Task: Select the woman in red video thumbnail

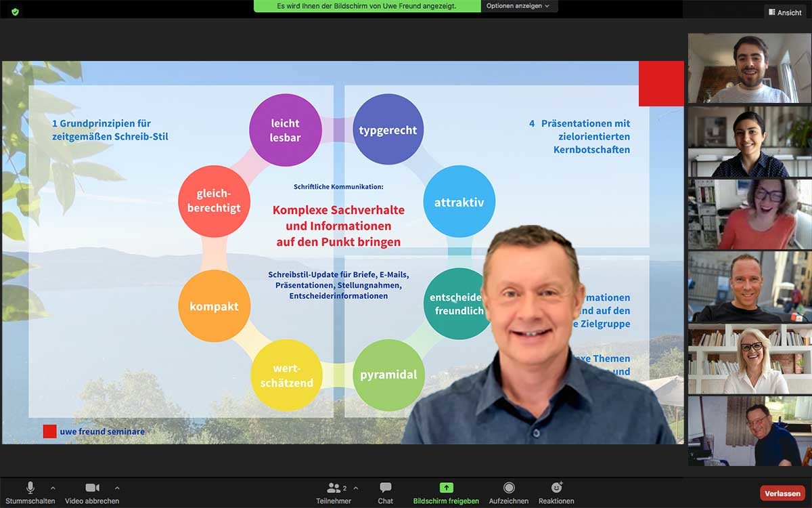Action: point(750,214)
